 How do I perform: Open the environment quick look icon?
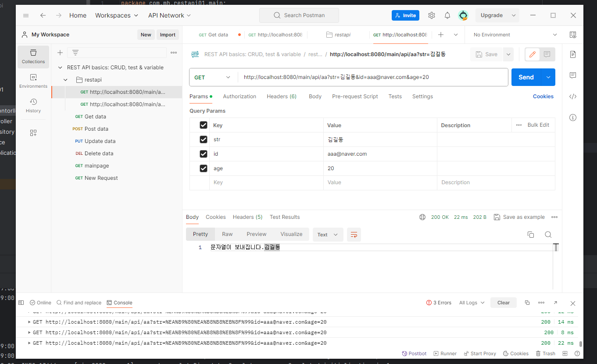pyautogui.click(x=573, y=35)
